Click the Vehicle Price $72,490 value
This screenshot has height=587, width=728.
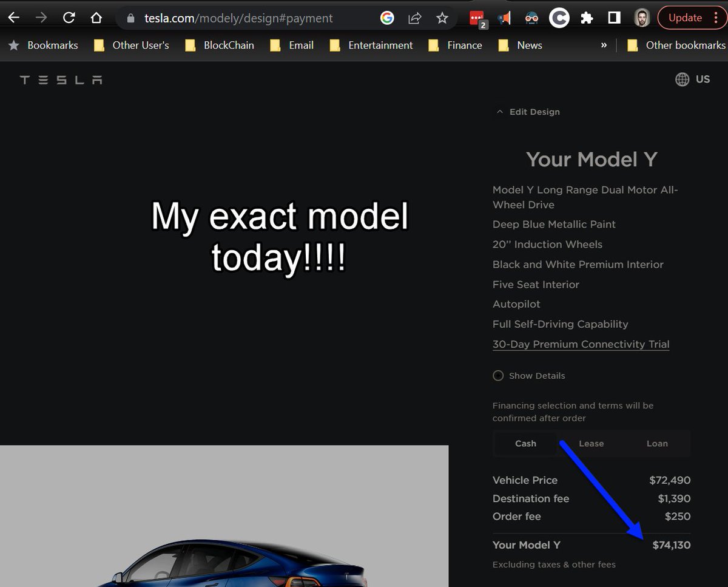click(x=670, y=480)
